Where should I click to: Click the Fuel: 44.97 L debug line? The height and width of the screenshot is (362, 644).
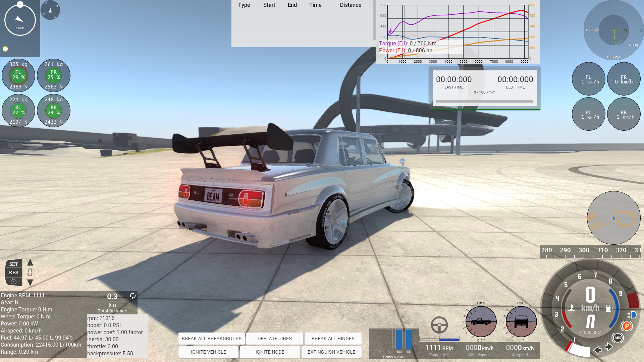(37, 338)
